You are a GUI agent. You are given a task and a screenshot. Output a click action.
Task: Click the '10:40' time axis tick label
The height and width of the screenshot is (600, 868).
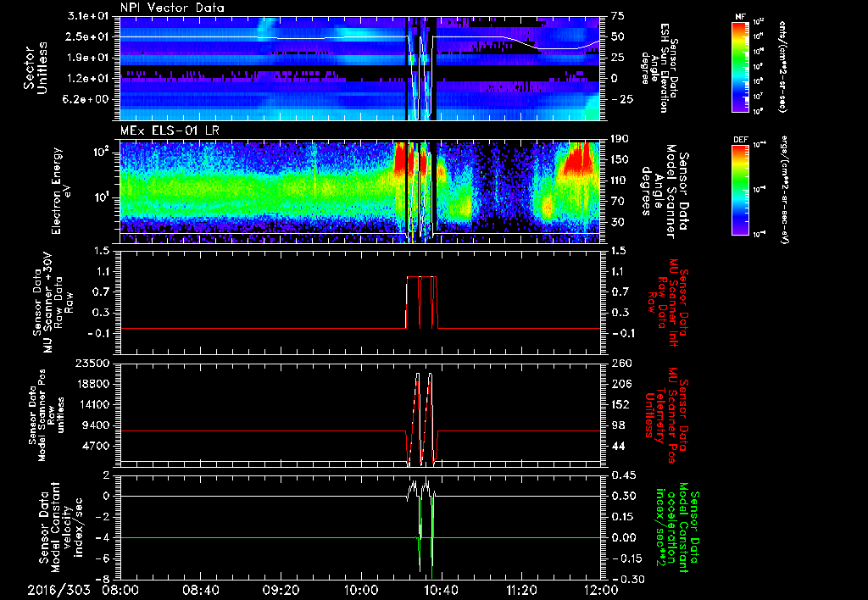pos(441,590)
